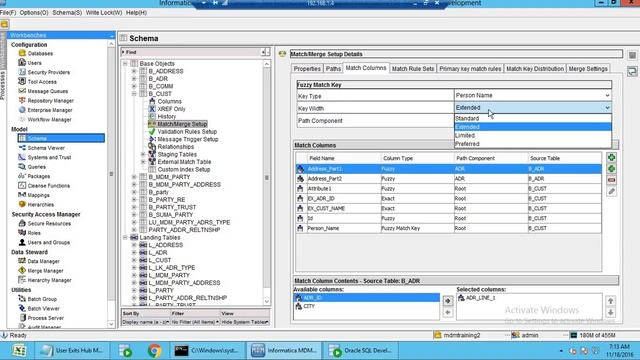640x360 pixels.
Task: Click the red remove match column button
Action: coord(611,180)
